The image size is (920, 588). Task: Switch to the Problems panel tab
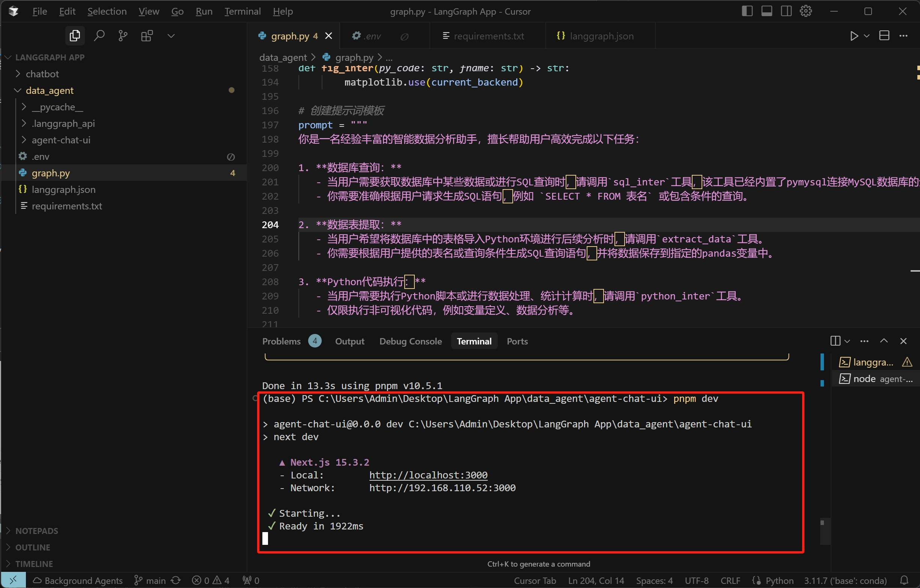pos(292,341)
